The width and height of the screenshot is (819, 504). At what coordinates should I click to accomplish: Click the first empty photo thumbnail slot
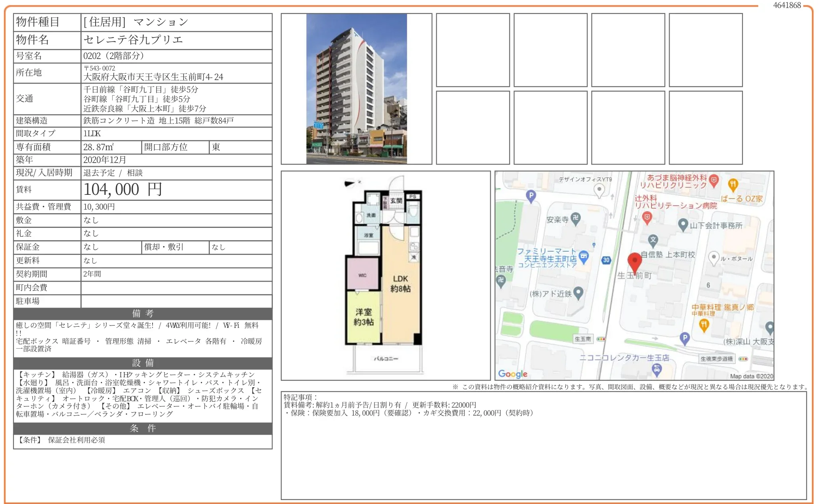[x=472, y=50]
